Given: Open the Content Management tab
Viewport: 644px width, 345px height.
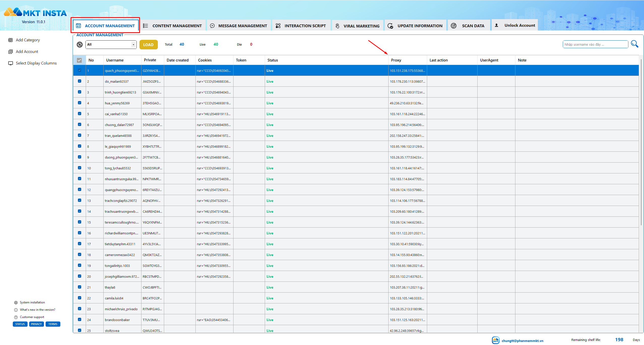Looking at the screenshot, I should coord(173,25).
